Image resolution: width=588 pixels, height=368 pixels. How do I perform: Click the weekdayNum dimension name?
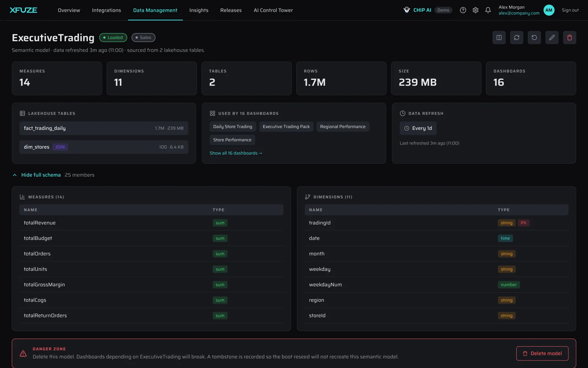click(325, 285)
